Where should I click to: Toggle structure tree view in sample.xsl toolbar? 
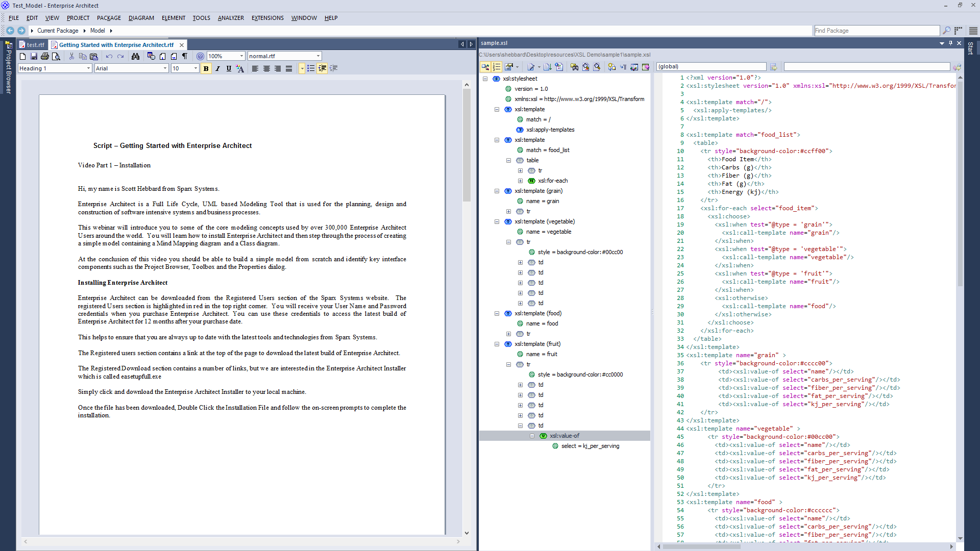coord(485,67)
